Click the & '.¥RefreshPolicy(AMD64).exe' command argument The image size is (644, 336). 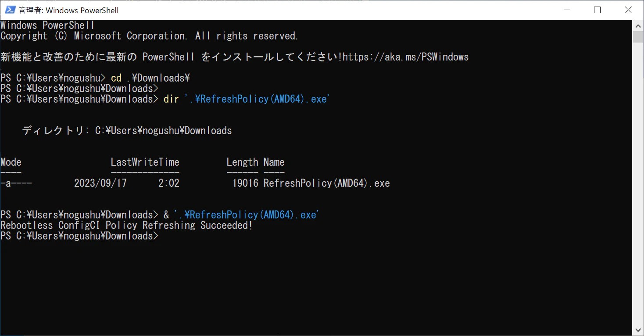pyautogui.click(x=246, y=215)
